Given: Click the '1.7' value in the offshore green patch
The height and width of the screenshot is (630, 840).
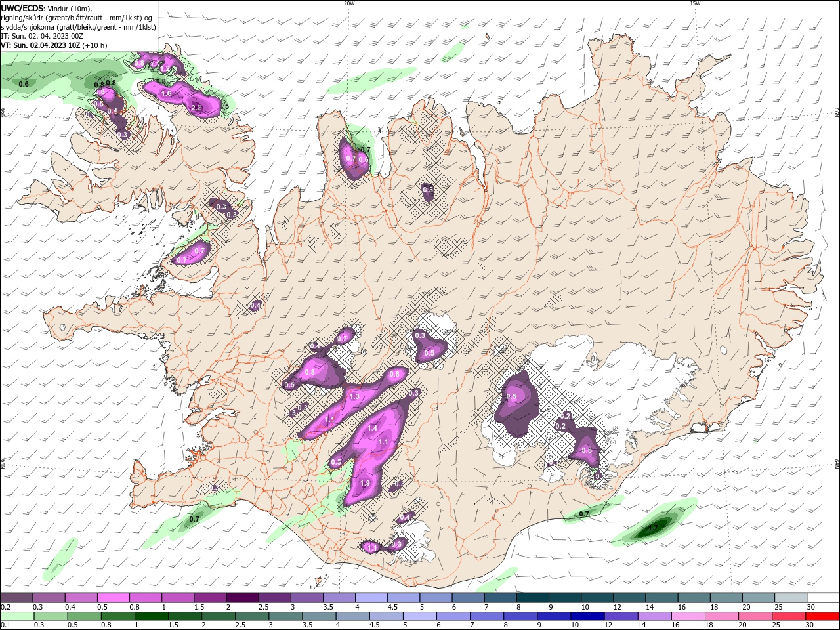Looking at the screenshot, I should [x=653, y=528].
